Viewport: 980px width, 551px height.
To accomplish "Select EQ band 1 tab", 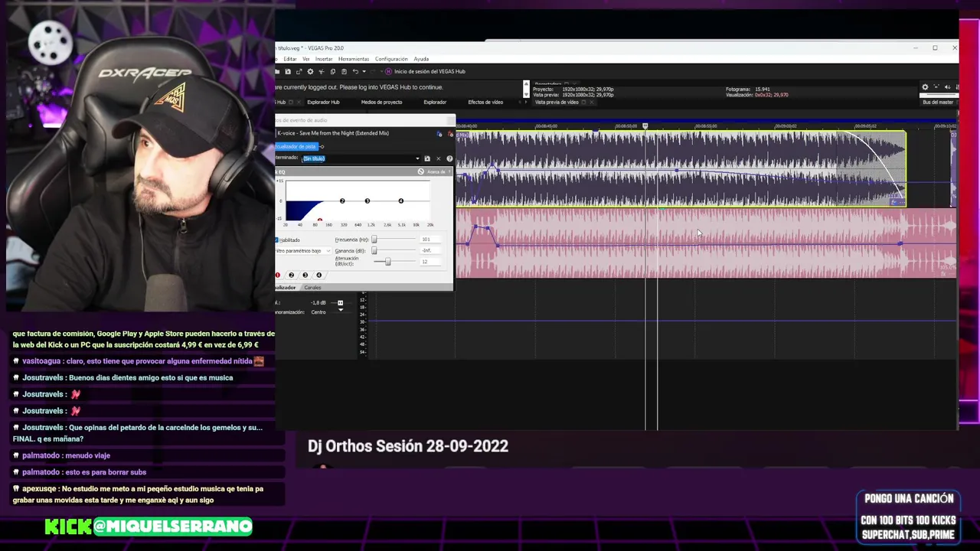I will click(x=278, y=275).
